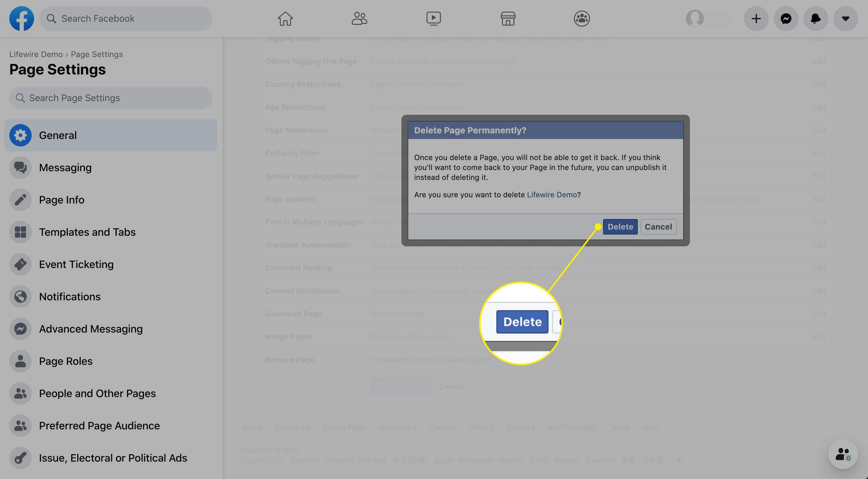Click the Content Distribution row label

click(302, 291)
